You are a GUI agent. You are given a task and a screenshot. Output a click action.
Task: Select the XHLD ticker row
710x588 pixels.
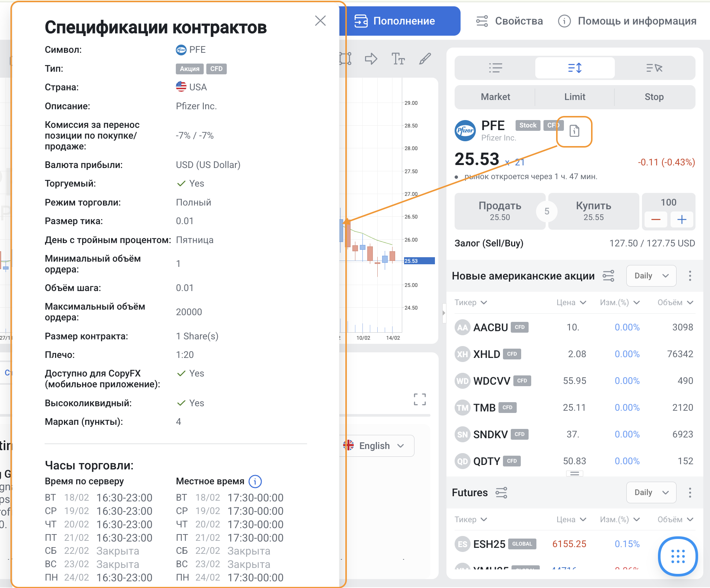point(574,354)
